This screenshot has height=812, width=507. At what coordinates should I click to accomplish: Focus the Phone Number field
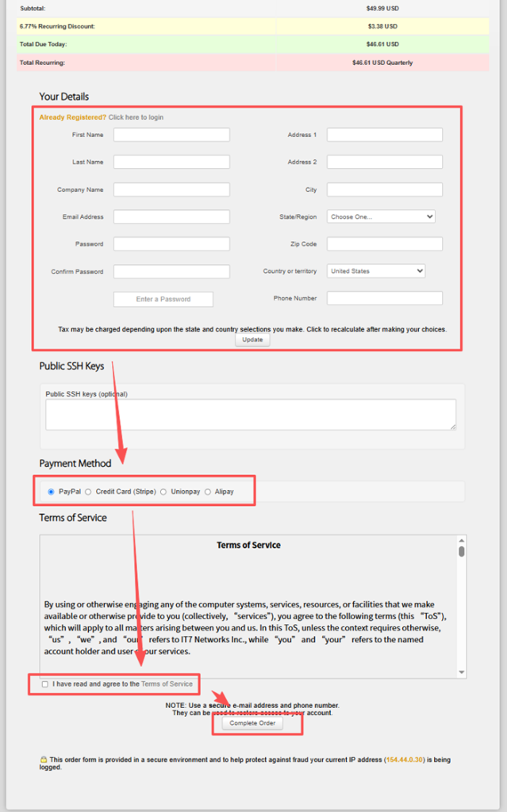(x=385, y=298)
